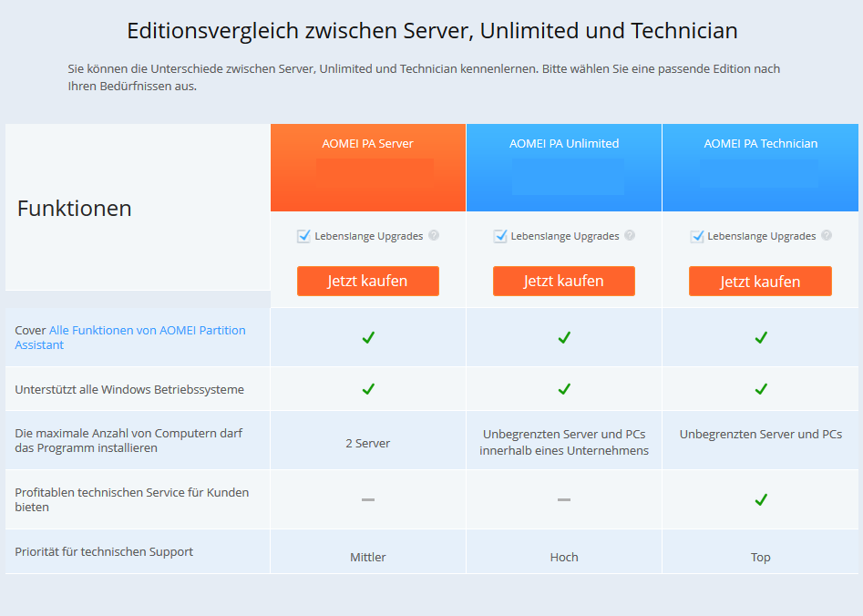Select the Top priority cell under Technician
This screenshot has height=616, width=863.
click(760, 556)
